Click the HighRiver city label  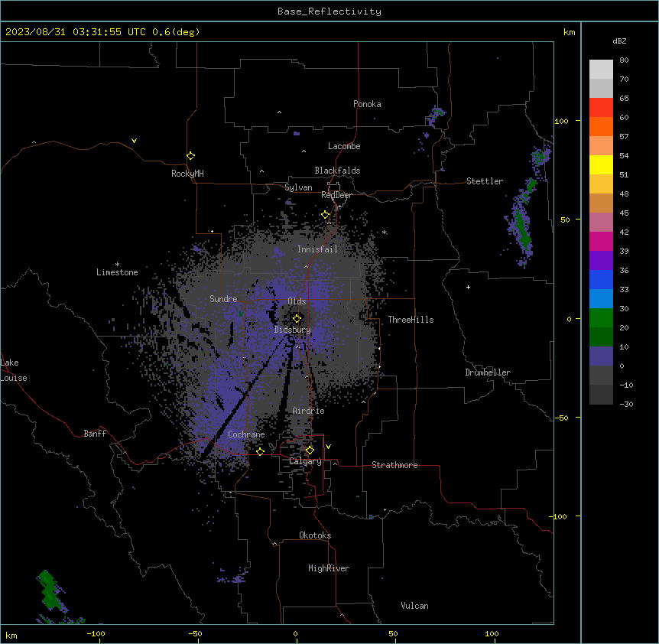pyautogui.click(x=329, y=568)
